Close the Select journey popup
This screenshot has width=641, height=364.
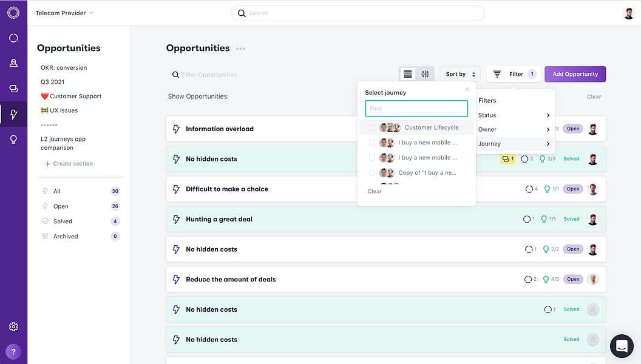467,89
